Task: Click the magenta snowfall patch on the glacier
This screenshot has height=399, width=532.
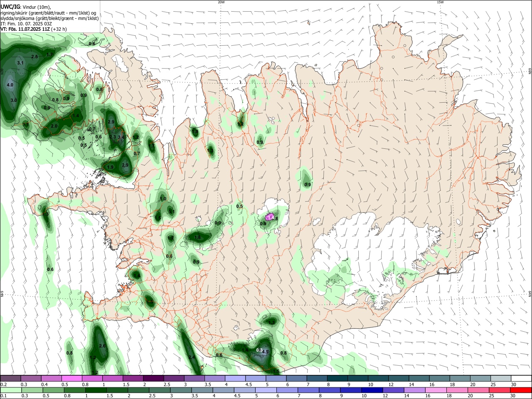Action: [x=270, y=217]
